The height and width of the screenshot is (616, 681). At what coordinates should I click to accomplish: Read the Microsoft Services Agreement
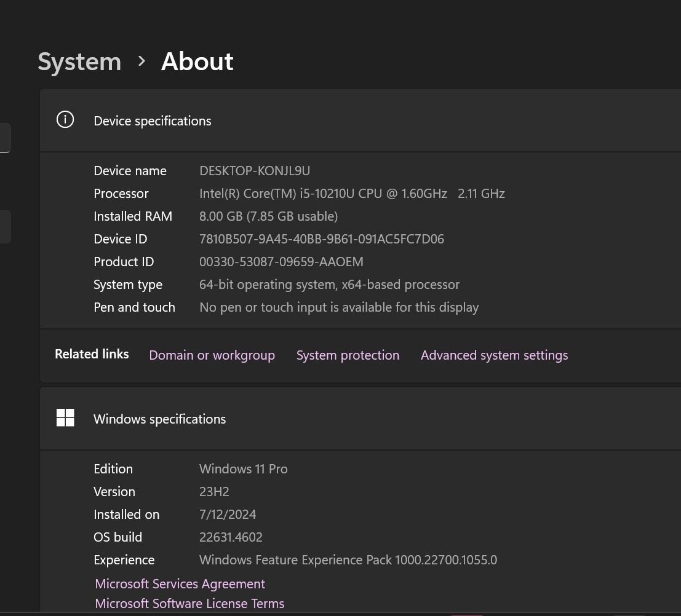pos(180,583)
